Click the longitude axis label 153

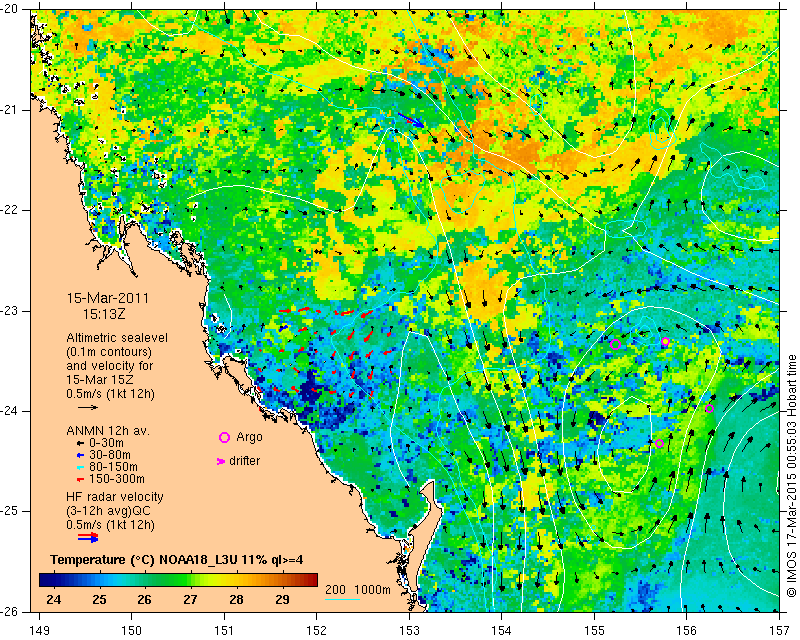409,631
